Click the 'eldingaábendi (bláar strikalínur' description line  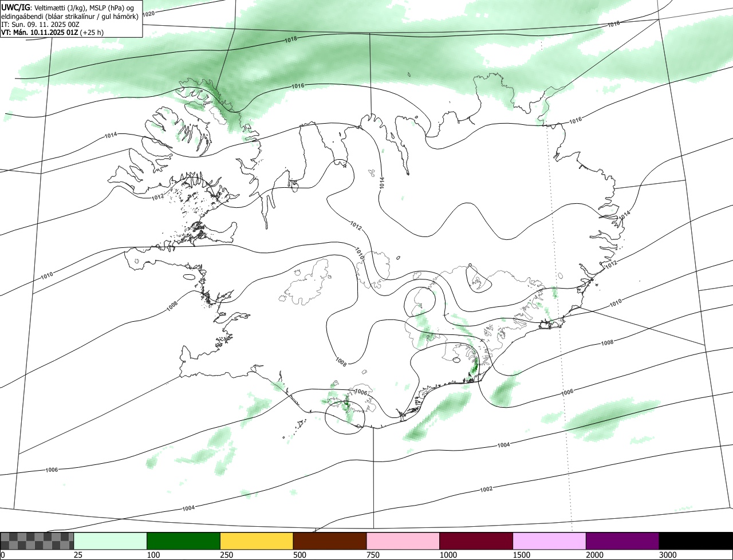pos(70,15)
